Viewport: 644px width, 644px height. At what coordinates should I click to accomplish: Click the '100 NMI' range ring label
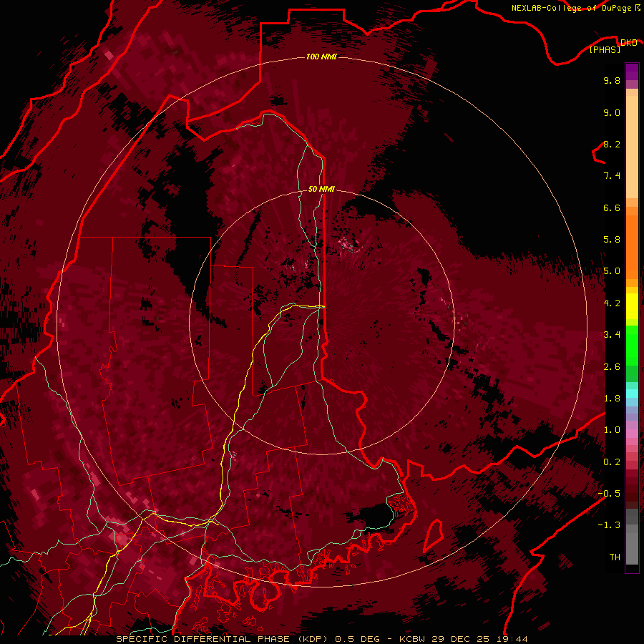point(321,57)
